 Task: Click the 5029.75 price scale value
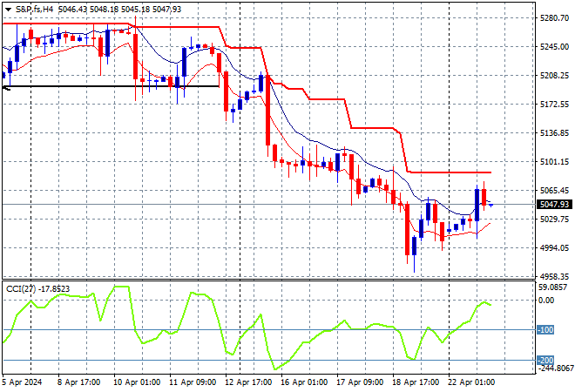[554, 219]
